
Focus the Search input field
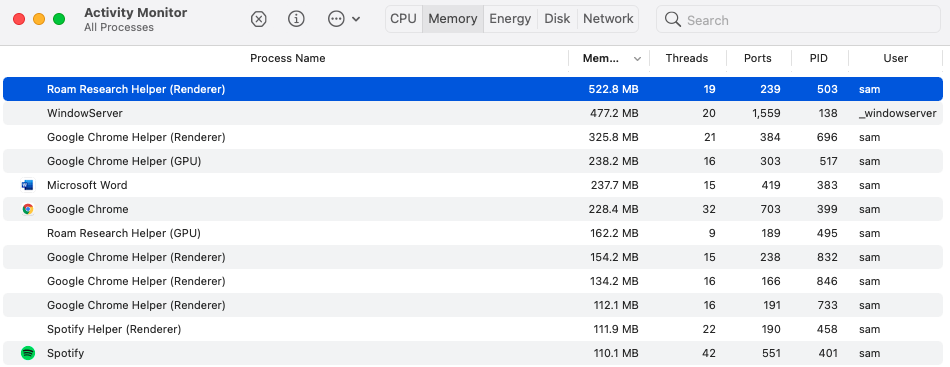[798, 20]
